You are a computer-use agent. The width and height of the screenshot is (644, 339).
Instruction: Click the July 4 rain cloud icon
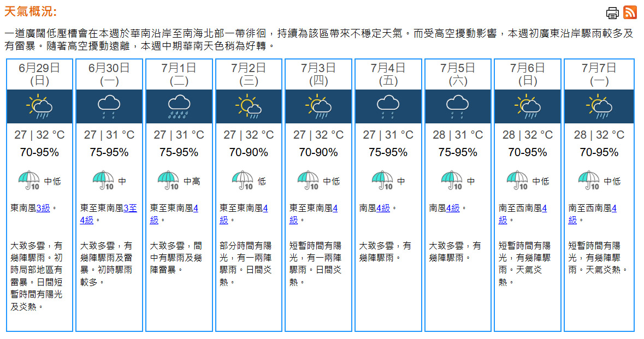click(388, 106)
